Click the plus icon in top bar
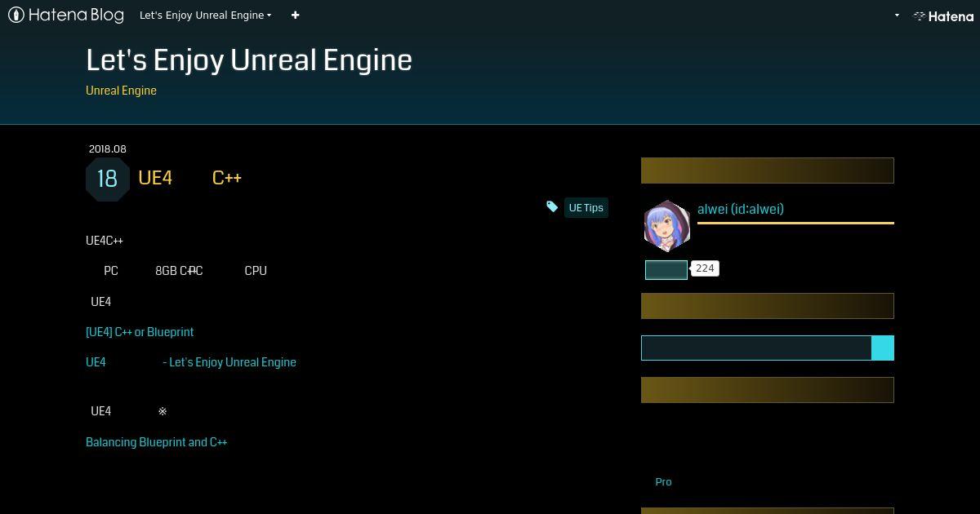The height and width of the screenshot is (514, 980). point(295,15)
